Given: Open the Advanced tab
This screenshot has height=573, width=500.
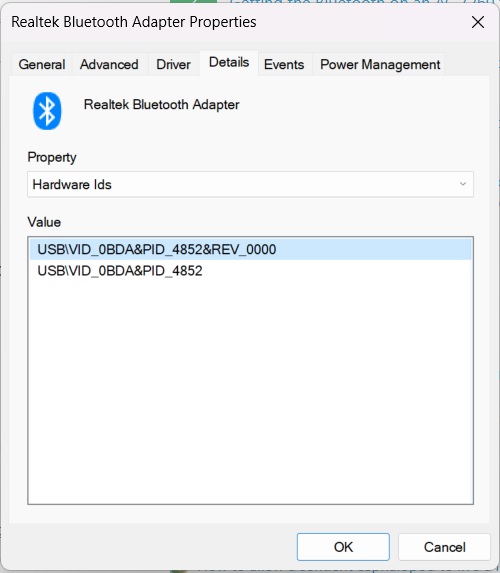Looking at the screenshot, I should pyautogui.click(x=109, y=65).
